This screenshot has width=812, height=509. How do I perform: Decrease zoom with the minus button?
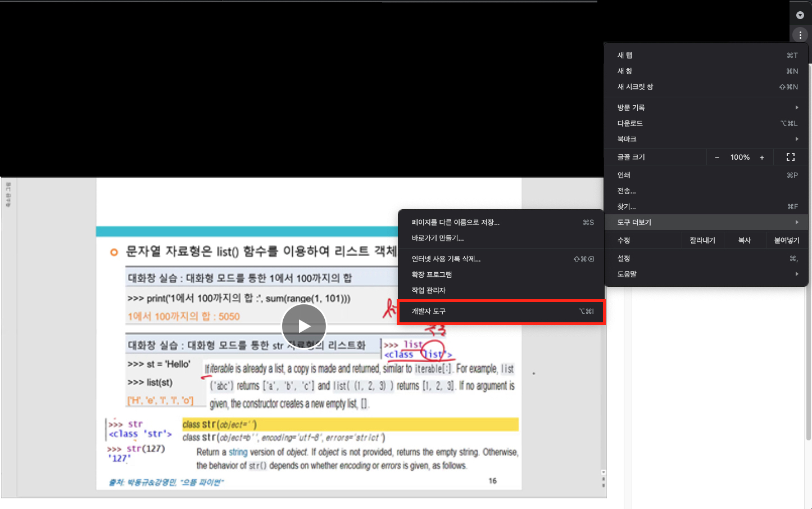(x=717, y=157)
